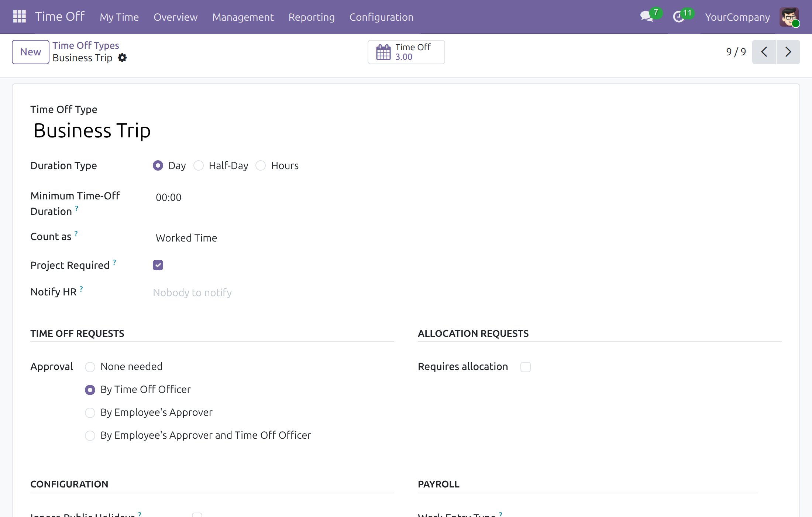Click the Time Off calendar stat icon
This screenshot has width=812, height=517.
pos(383,52)
